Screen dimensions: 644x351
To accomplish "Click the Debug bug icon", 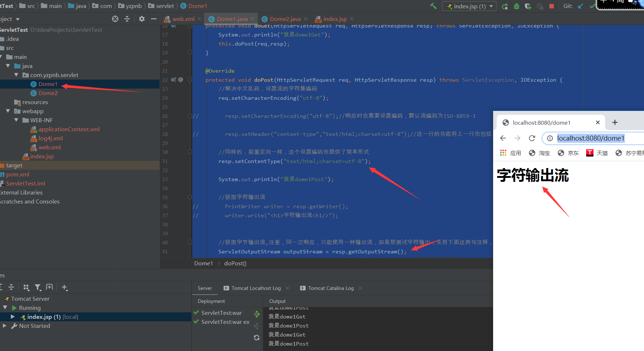I will pos(517,6).
